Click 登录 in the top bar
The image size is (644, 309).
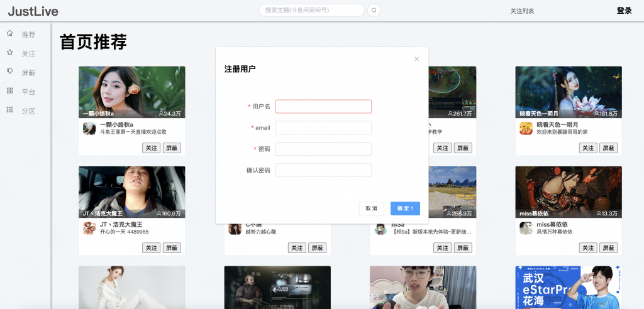pyautogui.click(x=625, y=11)
